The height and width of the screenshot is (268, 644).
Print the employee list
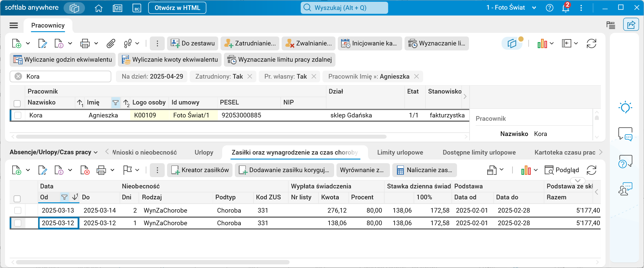pyautogui.click(x=85, y=43)
